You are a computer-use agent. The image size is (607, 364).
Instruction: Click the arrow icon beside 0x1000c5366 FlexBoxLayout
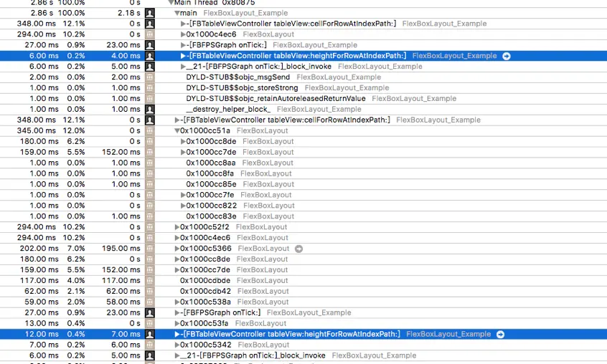(x=299, y=249)
